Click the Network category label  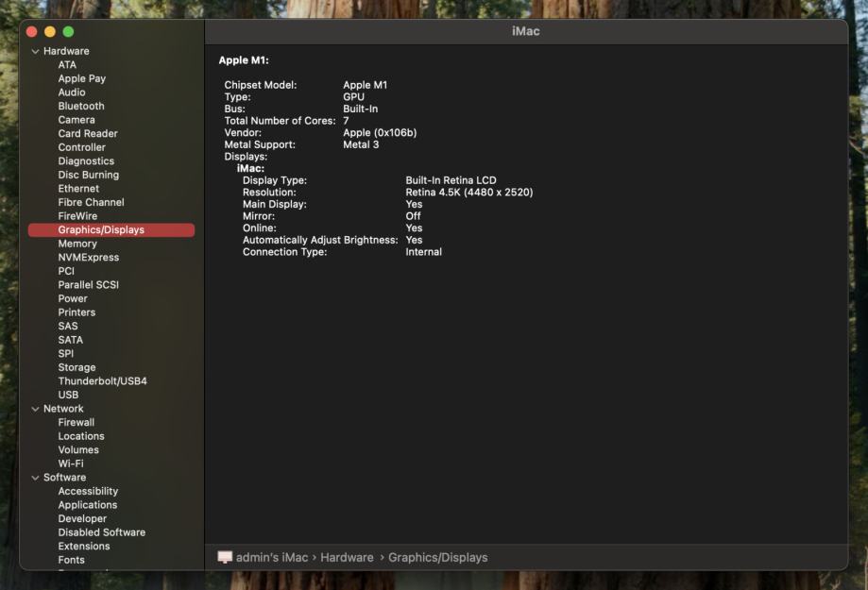(63, 409)
